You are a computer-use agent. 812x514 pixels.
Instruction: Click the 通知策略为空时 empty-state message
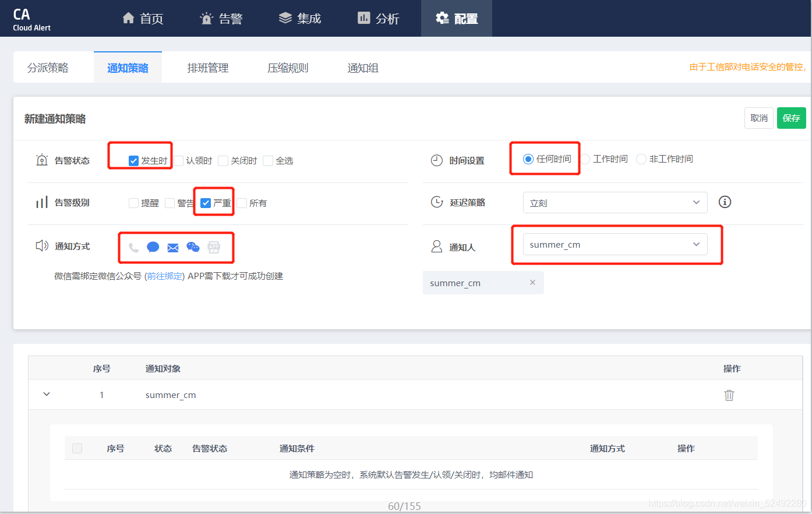pos(411,474)
